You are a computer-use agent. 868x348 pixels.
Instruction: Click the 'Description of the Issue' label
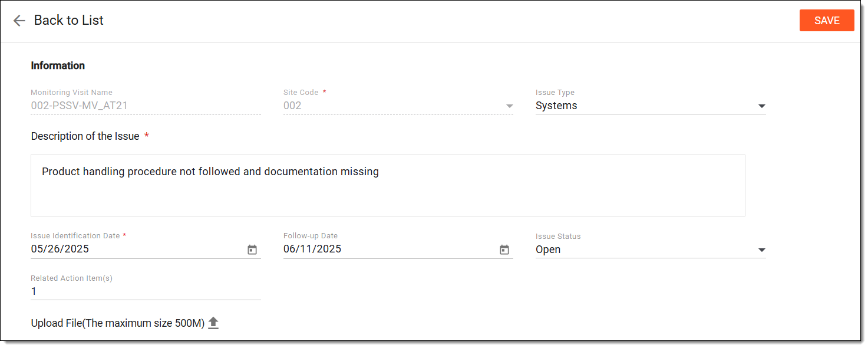(x=85, y=136)
